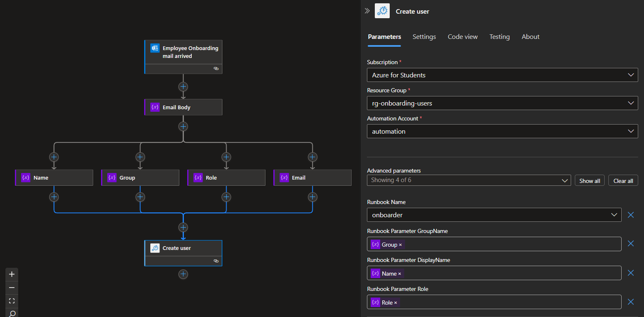This screenshot has width=644, height=317.
Task: Select the Email Body variable node
Action: [x=183, y=107]
